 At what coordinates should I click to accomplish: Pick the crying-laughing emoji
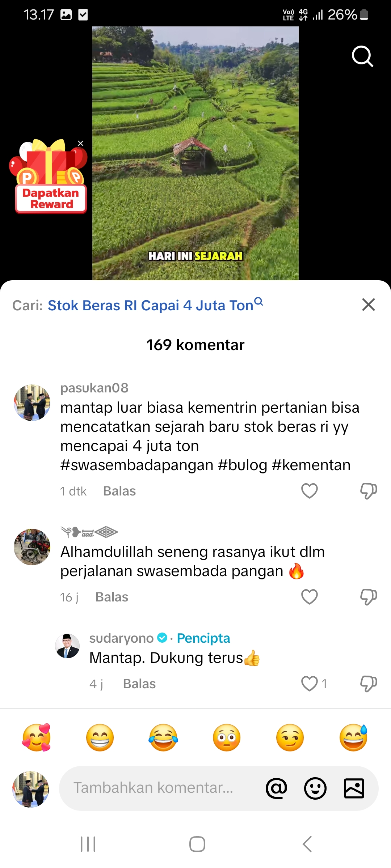click(163, 737)
